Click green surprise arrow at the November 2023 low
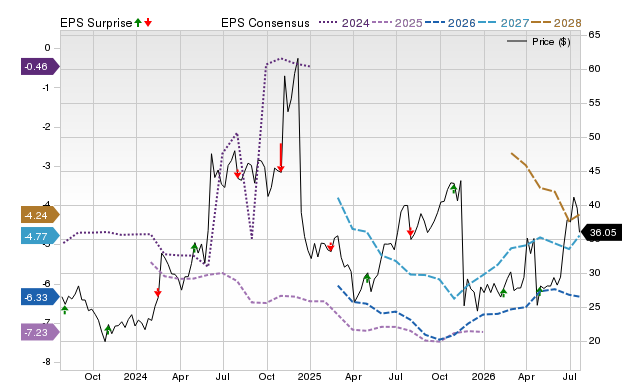The image size is (640, 382). pyautogui.click(x=108, y=329)
